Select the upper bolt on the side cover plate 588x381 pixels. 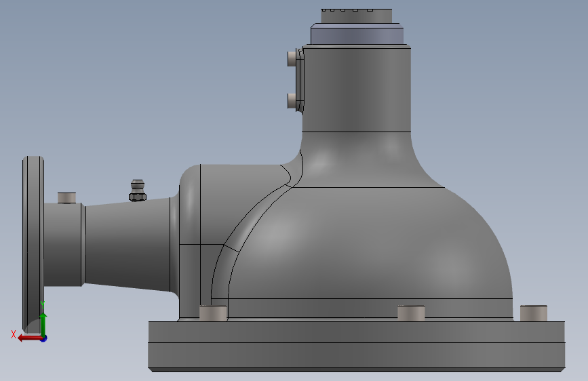pyautogui.click(x=292, y=58)
